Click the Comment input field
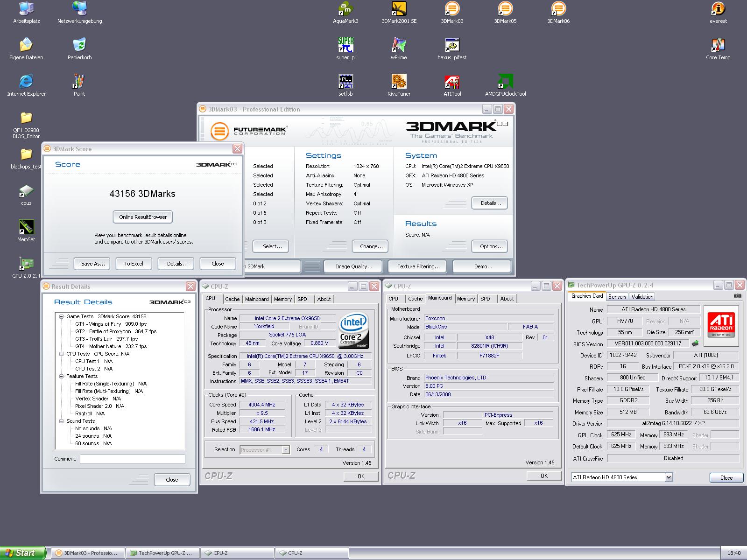747x560 pixels. click(133, 459)
